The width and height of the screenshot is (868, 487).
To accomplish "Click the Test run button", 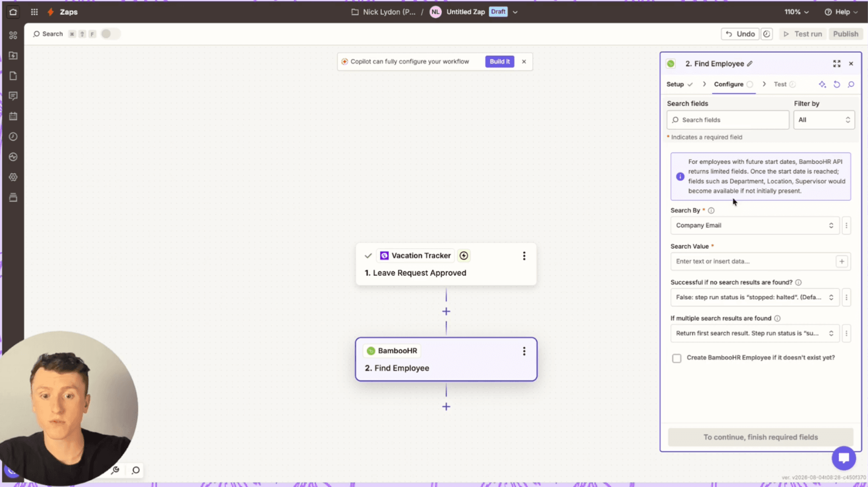I will click(803, 34).
